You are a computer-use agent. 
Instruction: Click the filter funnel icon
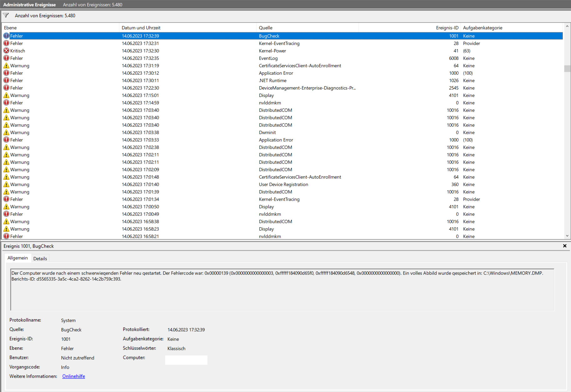[x=6, y=15]
